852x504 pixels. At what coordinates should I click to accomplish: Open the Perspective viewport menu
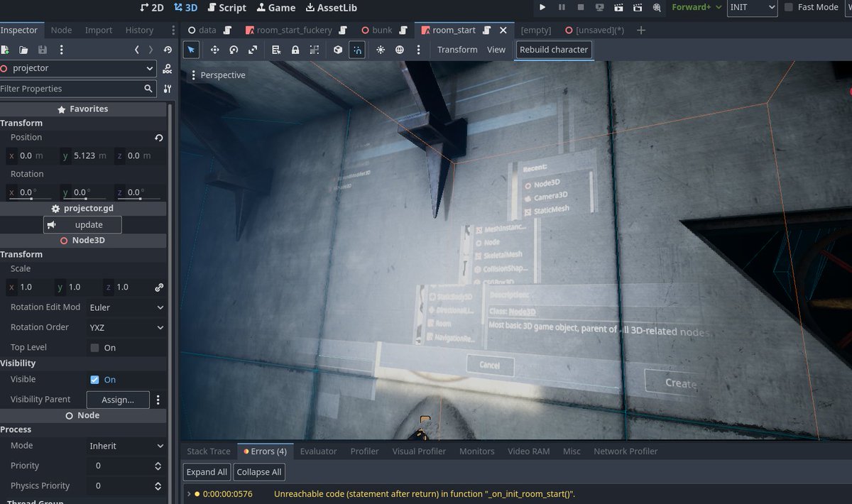click(219, 75)
